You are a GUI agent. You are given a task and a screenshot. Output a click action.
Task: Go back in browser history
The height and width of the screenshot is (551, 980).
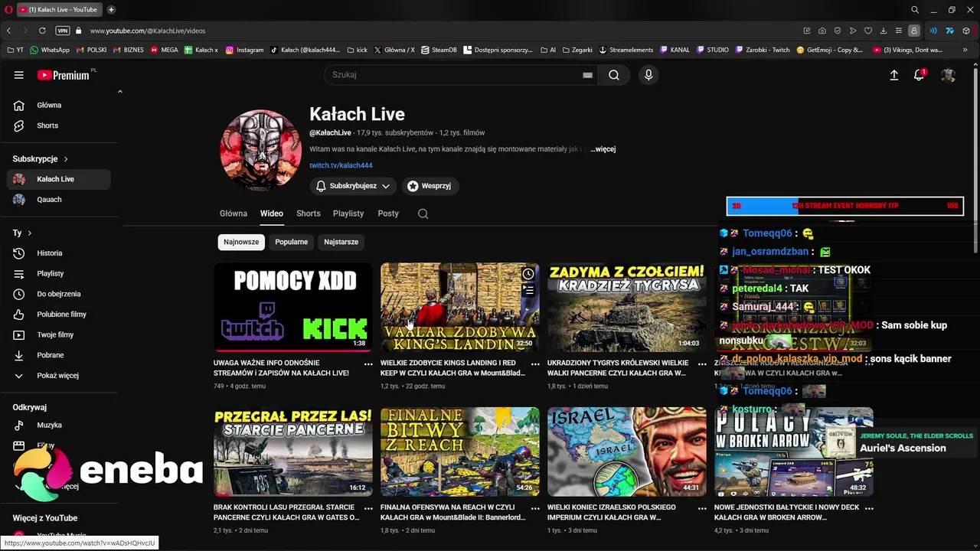click(8, 31)
